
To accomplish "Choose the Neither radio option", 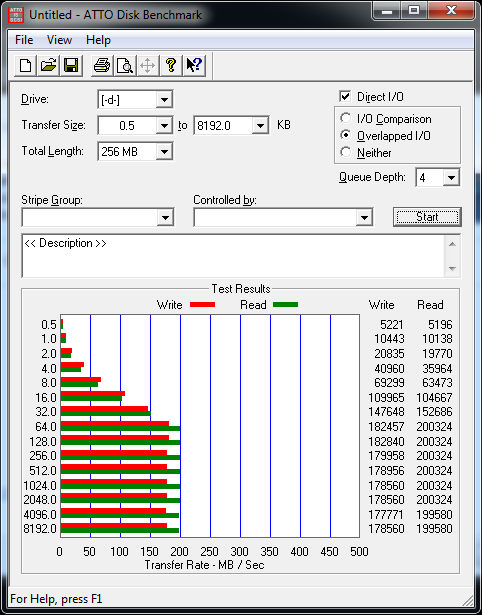I will [346, 152].
